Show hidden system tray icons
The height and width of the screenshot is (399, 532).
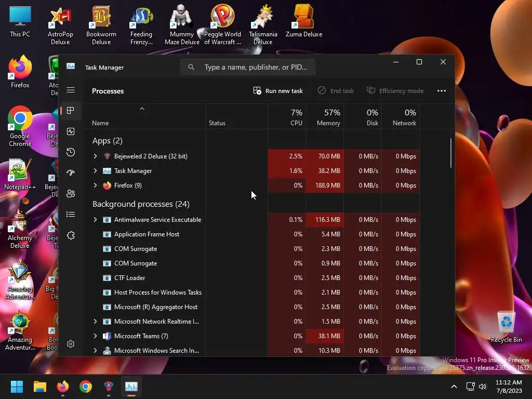pos(454,387)
